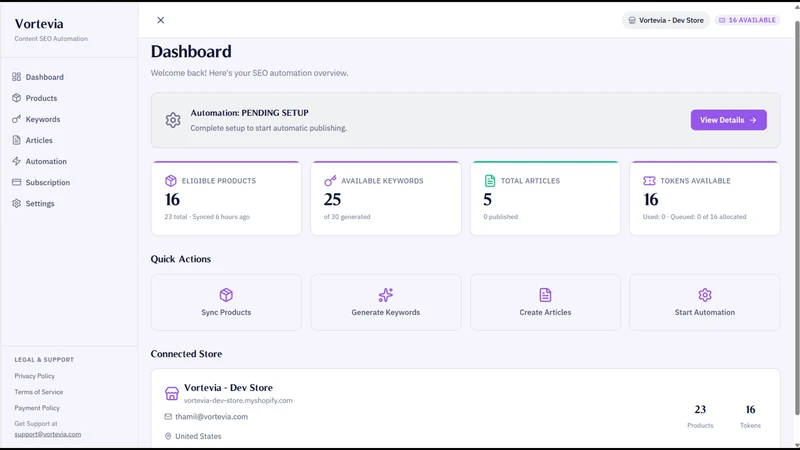Click the Sync Products label
Screen dimensions: 800x450
point(226,312)
